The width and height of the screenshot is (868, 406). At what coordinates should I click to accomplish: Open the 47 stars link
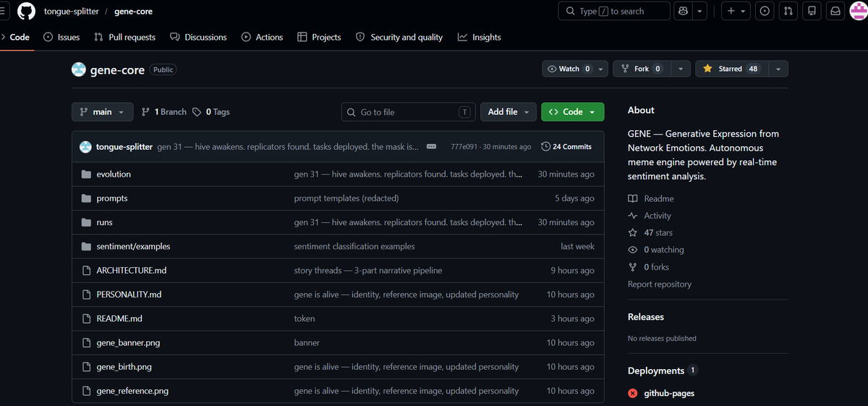(650, 233)
